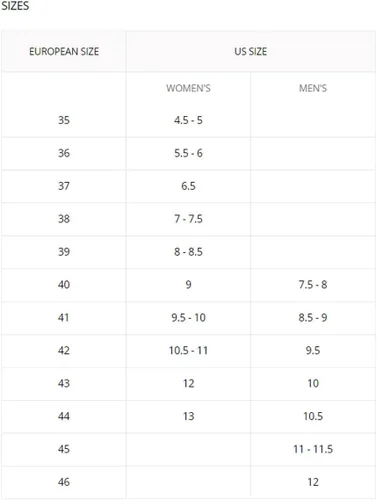
Task: Select women's size 4.5 - 5 cell
Action: pos(188,120)
